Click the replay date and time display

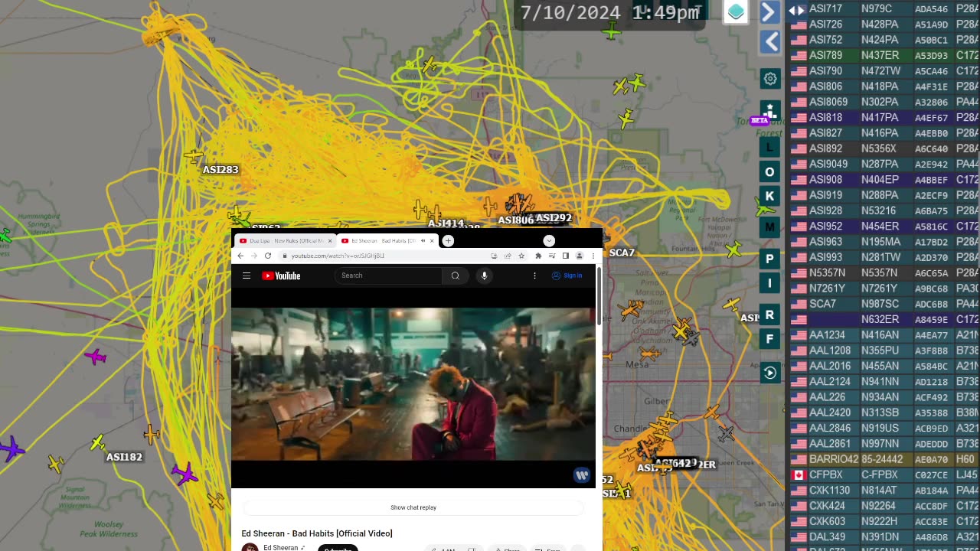609,12
